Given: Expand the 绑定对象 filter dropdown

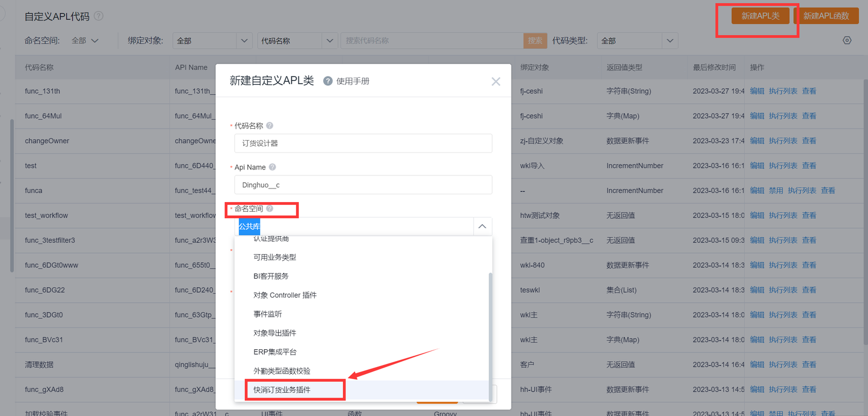Looking at the screenshot, I should click(244, 41).
